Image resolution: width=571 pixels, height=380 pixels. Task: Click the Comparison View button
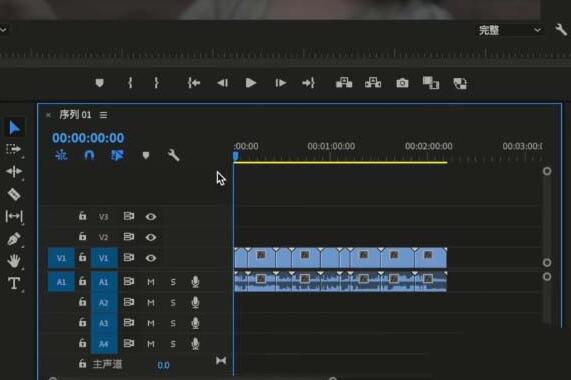(x=431, y=83)
